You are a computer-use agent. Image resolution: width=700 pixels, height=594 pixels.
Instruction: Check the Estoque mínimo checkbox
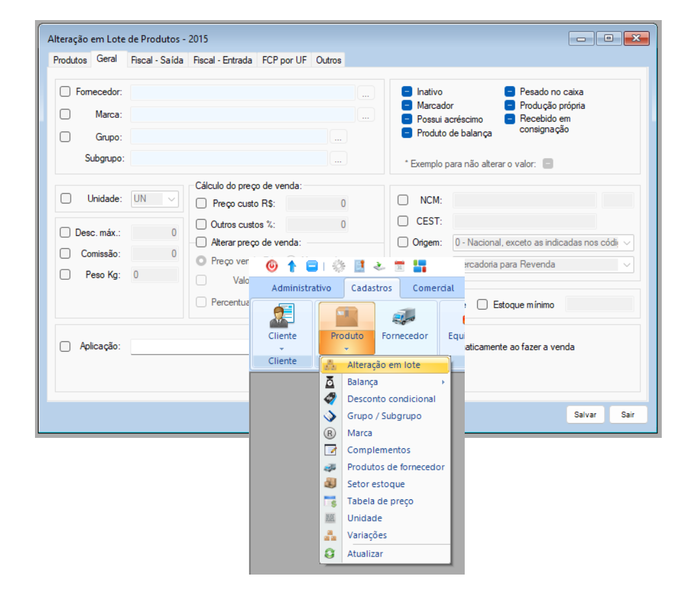coord(482,304)
